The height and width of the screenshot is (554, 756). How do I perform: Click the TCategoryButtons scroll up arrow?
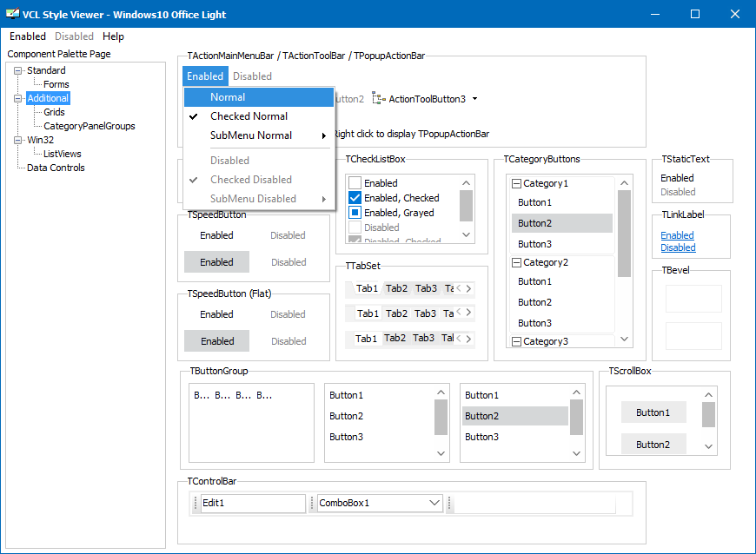point(625,183)
